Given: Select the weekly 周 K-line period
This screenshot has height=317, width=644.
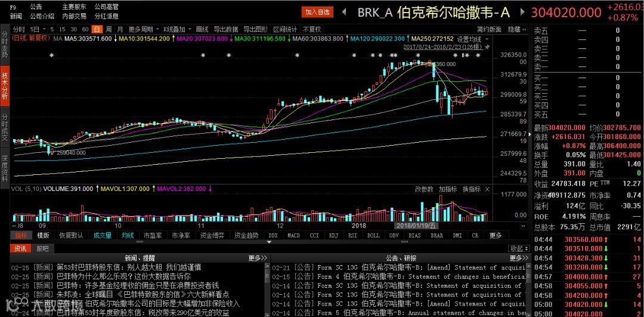Looking at the screenshot, I should click(109, 30).
